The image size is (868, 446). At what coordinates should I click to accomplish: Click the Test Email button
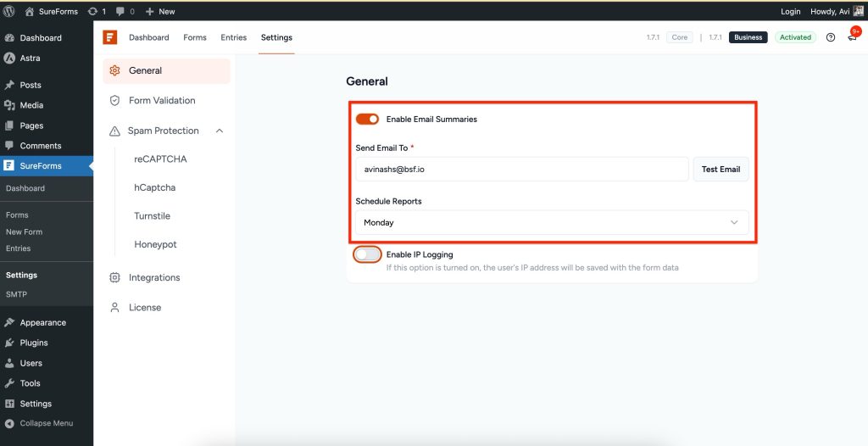point(721,169)
